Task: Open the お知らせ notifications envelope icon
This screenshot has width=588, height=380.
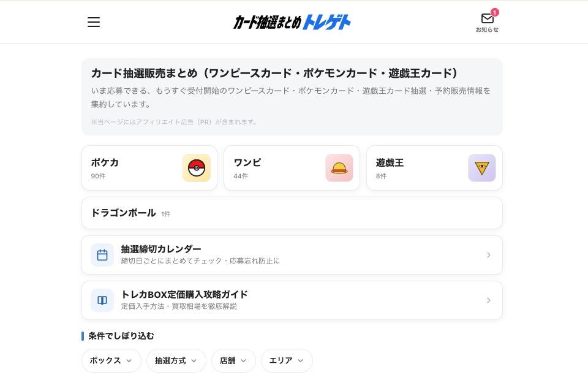Action: tap(487, 18)
